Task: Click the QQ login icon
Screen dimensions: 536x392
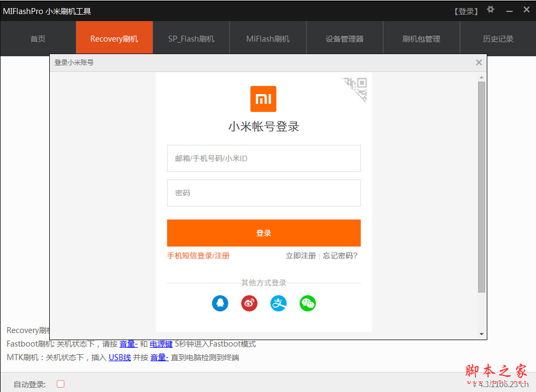Action: [220, 303]
